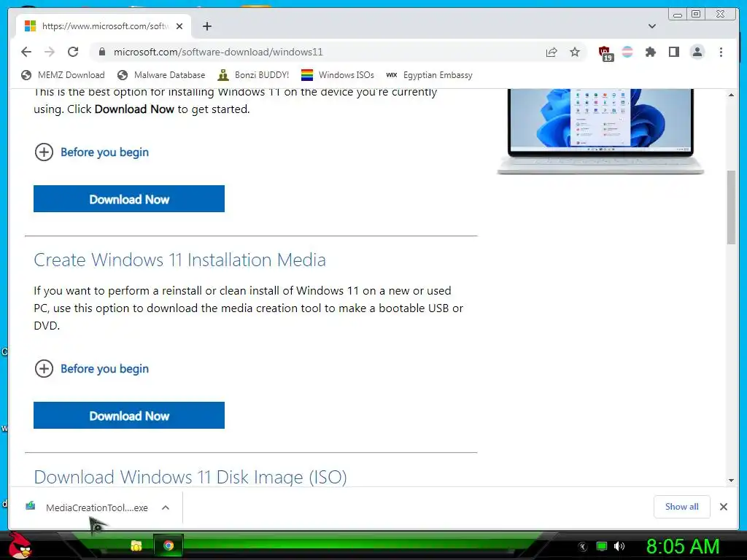Screen dimensions: 747x560
Task: Open Egyptian Embassy bookmark
Action: [429, 75]
